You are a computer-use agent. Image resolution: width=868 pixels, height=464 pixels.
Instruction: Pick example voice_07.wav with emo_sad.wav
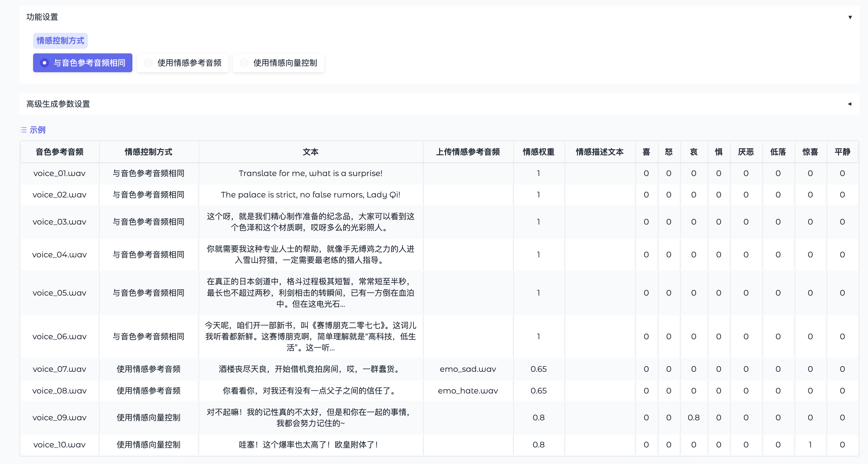click(59, 369)
